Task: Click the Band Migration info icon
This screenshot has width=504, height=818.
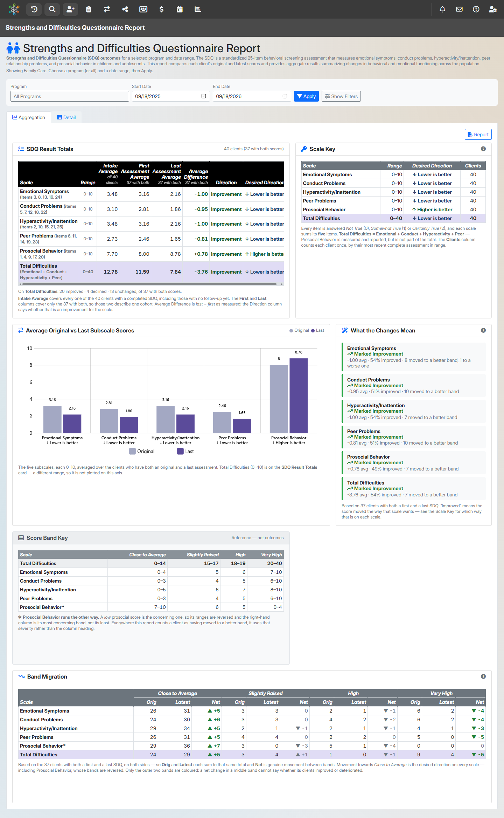Action: tap(483, 676)
